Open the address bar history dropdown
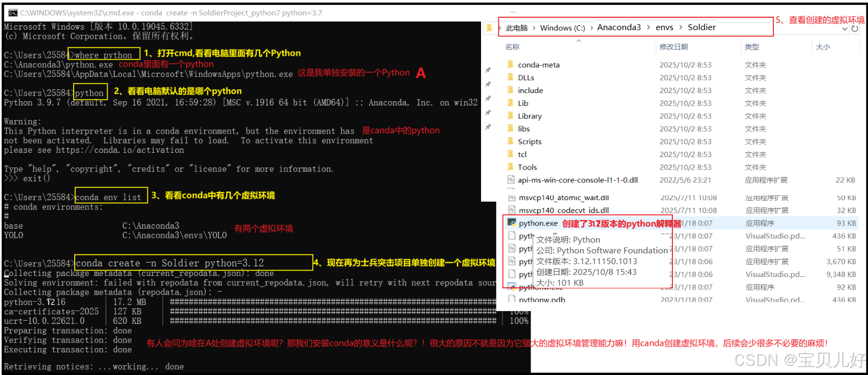 click(x=844, y=29)
